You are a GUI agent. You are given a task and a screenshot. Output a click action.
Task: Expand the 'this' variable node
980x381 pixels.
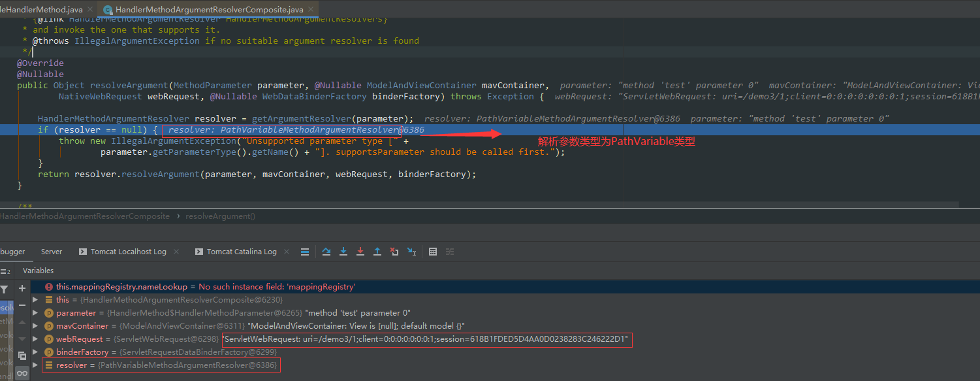pos(35,300)
